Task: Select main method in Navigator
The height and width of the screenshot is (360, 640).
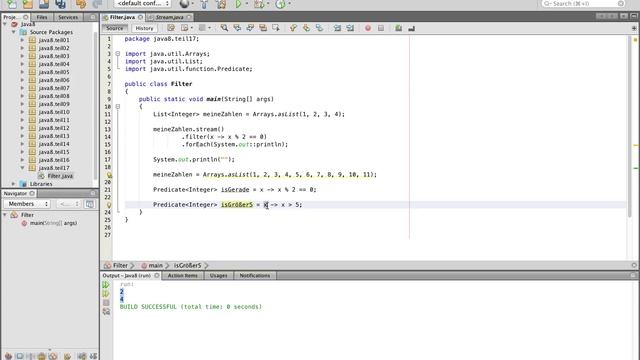Action: [53, 223]
